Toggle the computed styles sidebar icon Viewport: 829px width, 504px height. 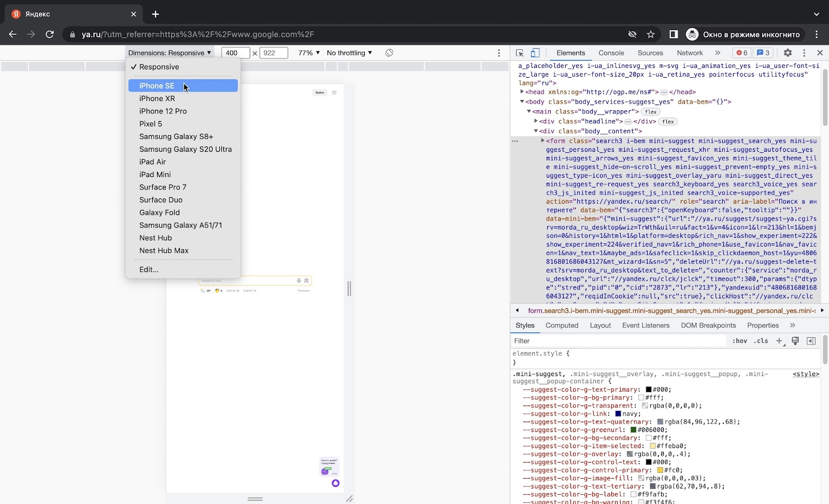coord(811,341)
